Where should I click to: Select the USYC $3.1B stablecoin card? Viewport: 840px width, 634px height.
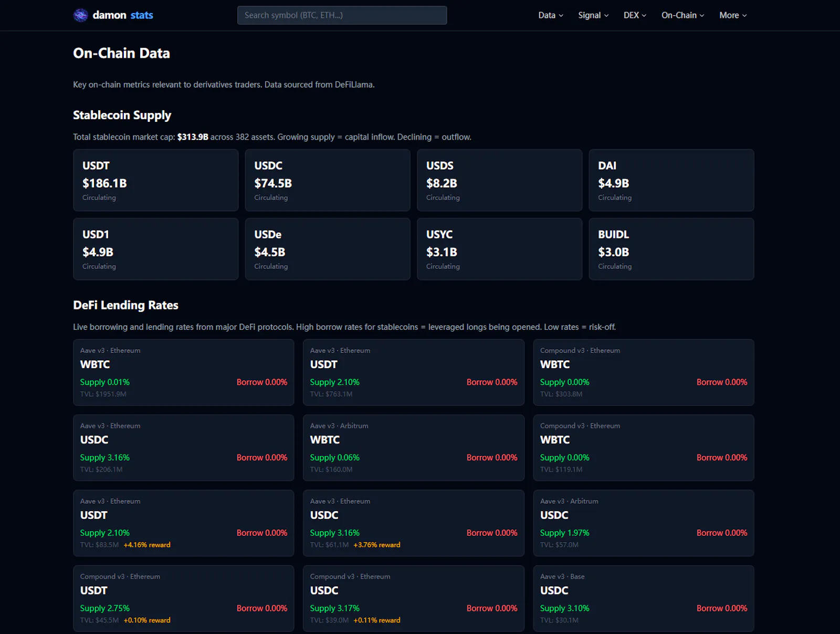point(499,249)
